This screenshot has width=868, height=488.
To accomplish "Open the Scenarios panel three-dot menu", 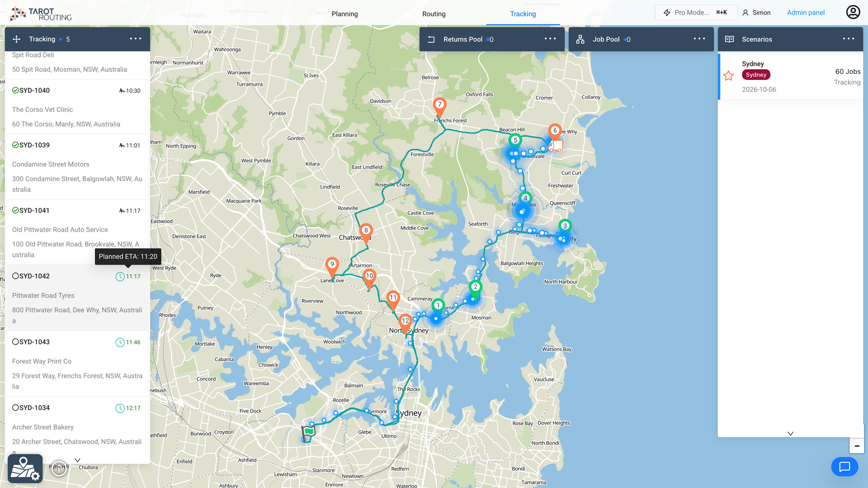I will coord(848,39).
